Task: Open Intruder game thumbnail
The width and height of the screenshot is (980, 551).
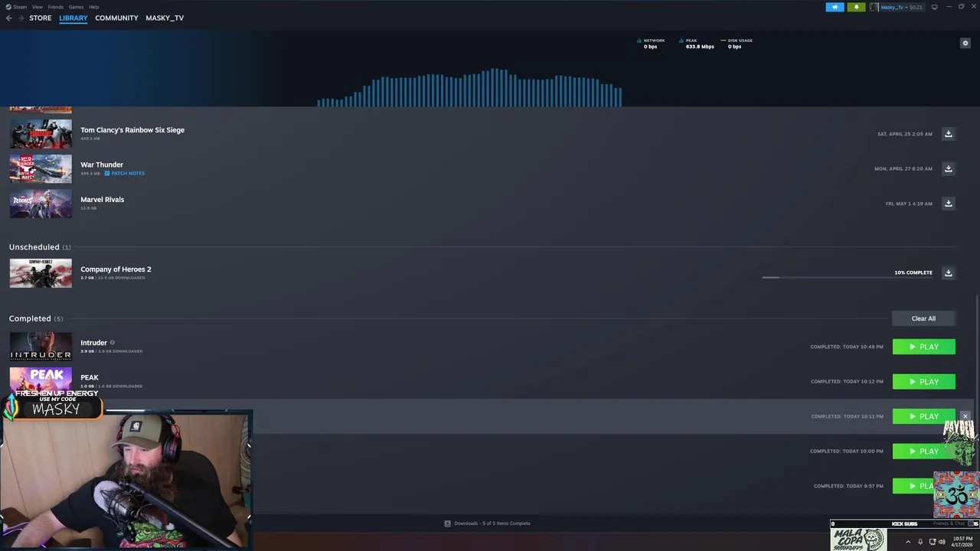Action: tap(41, 346)
